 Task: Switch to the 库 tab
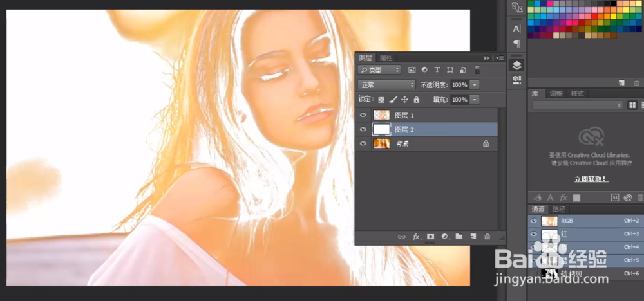(x=535, y=93)
